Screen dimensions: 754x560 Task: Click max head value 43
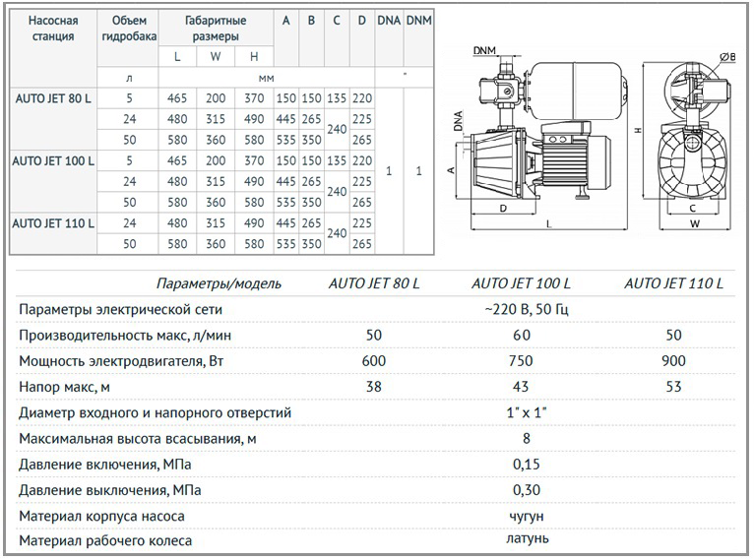pos(521,387)
